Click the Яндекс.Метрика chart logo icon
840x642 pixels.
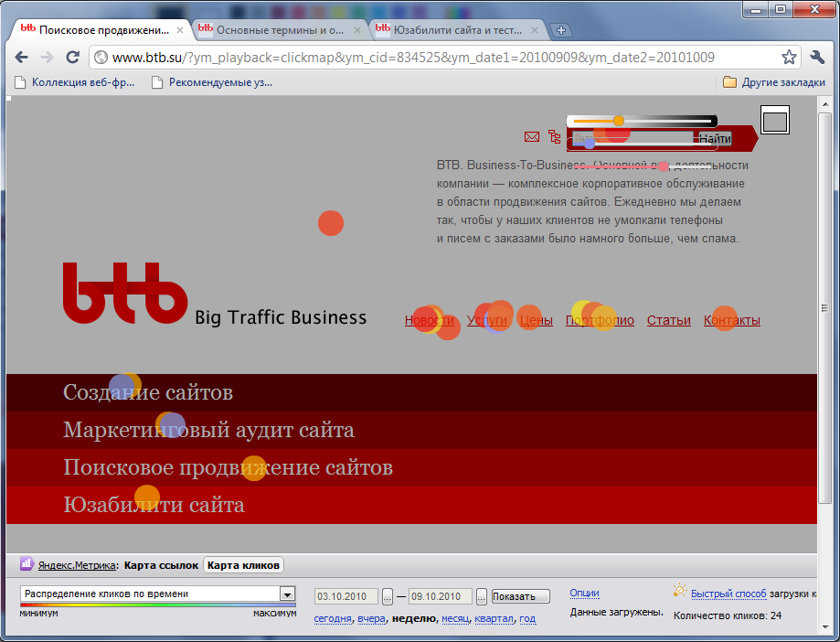point(27,563)
